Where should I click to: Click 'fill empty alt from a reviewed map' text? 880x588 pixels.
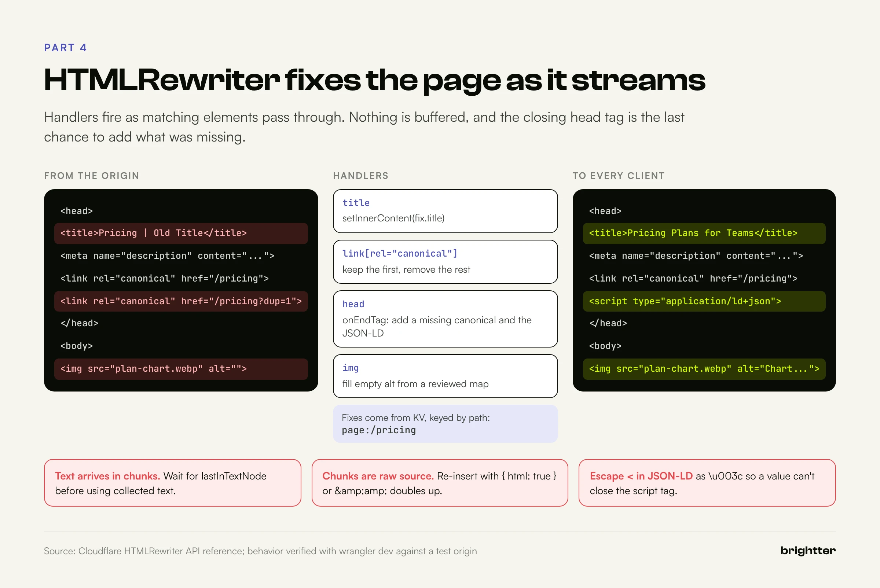click(415, 384)
